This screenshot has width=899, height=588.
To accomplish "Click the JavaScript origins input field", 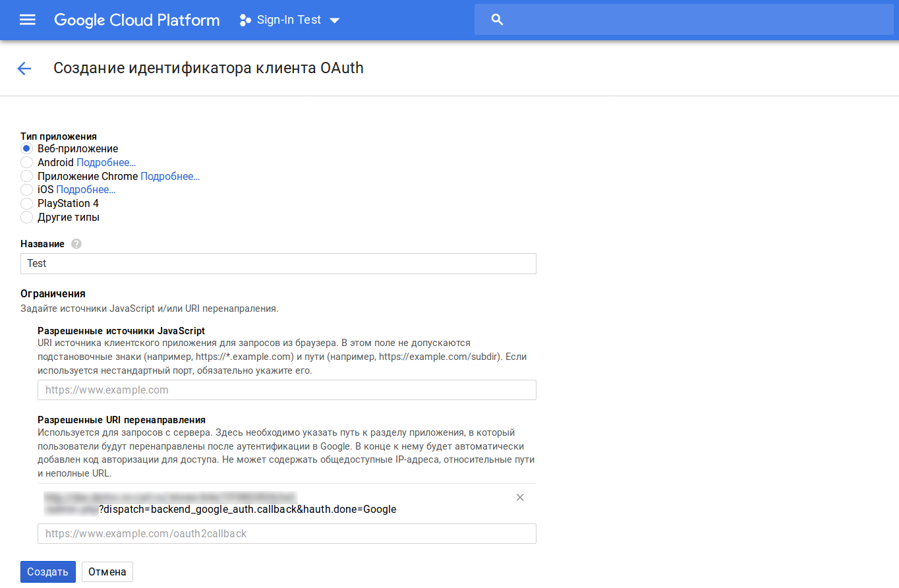I will (287, 390).
